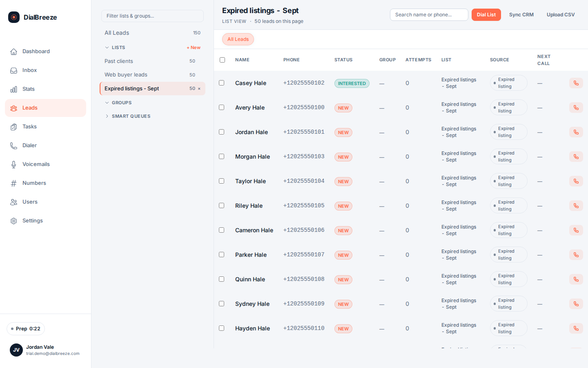Open Settings gear icon

click(x=14, y=221)
